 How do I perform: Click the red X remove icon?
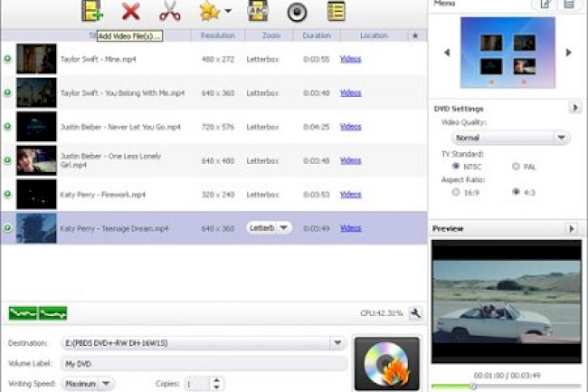pos(130,11)
